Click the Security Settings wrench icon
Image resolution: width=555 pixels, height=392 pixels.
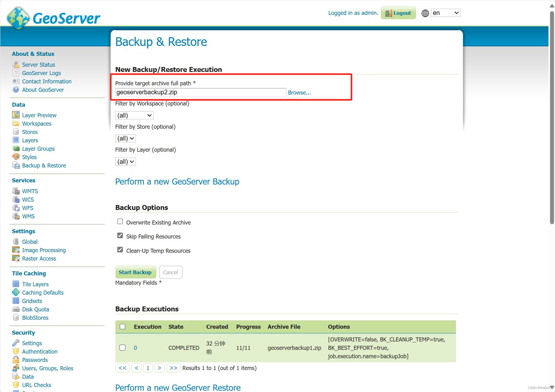16,343
